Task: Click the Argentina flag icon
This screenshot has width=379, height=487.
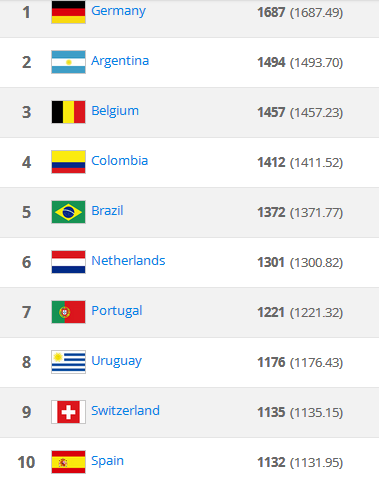Action: click(x=68, y=62)
